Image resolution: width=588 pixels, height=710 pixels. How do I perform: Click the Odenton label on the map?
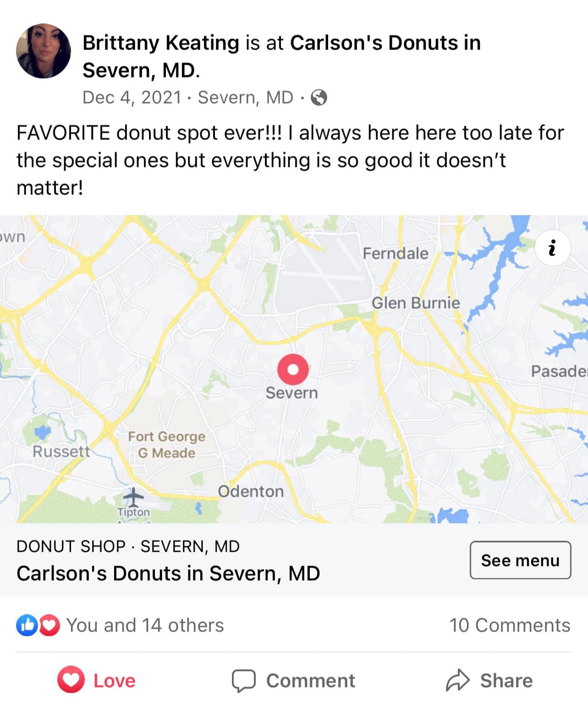[251, 491]
